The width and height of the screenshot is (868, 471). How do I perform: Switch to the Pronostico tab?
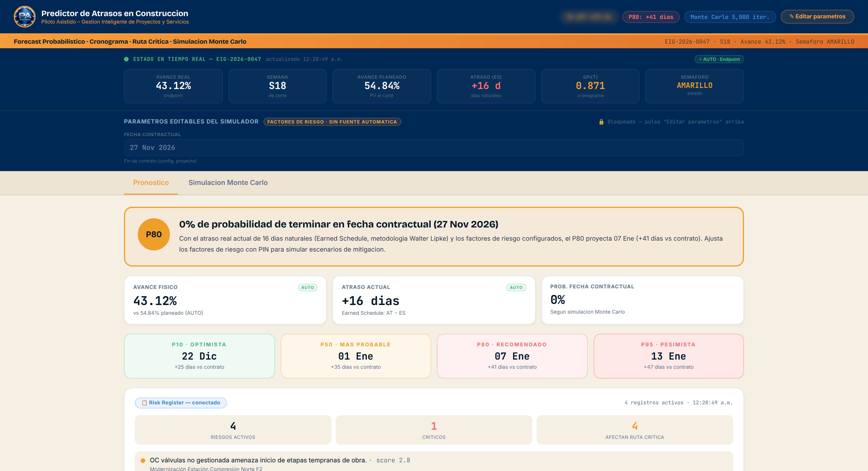pyautogui.click(x=151, y=183)
